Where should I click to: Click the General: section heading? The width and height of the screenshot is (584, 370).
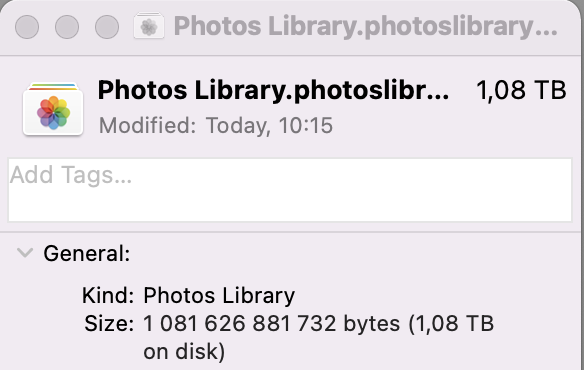click(x=87, y=253)
